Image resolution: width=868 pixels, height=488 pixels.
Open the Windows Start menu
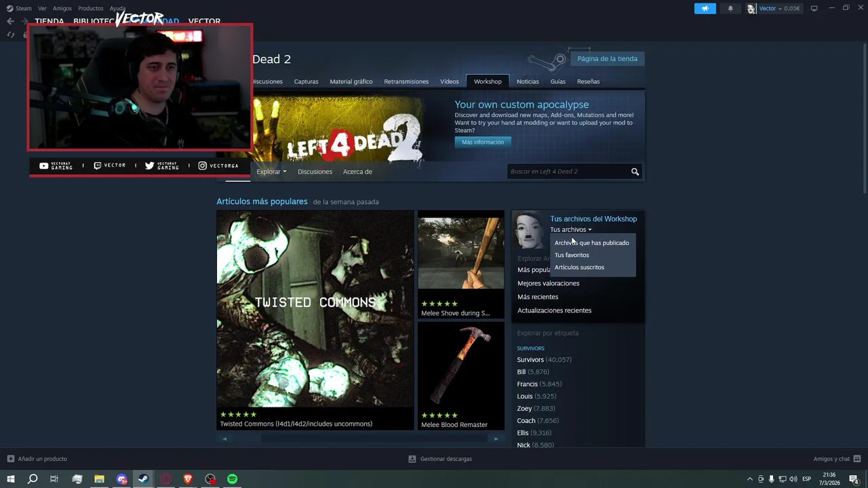[11, 479]
